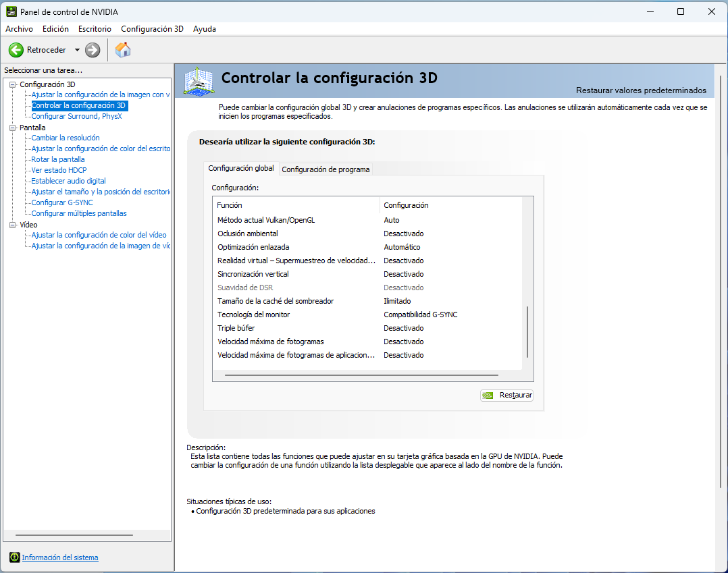Open Cambiar la resolución
The image size is (728, 573).
66,138
